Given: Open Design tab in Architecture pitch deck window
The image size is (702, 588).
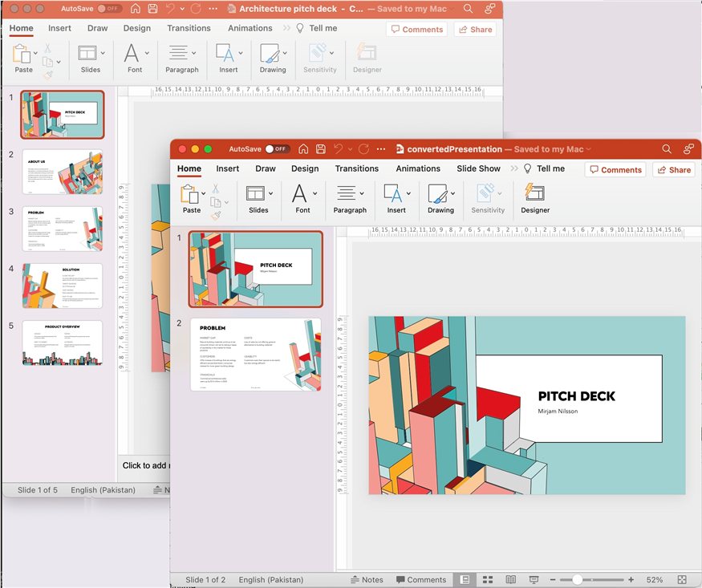Looking at the screenshot, I should 136,28.
